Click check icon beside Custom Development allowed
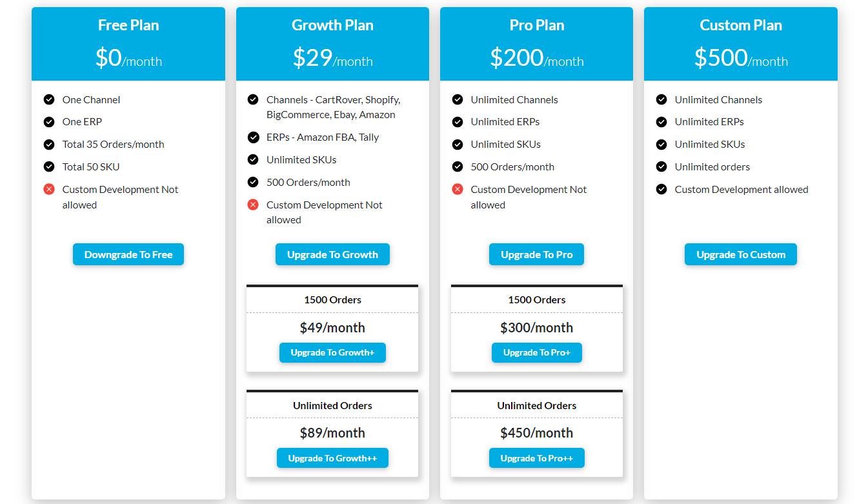868x504 pixels. click(661, 189)
